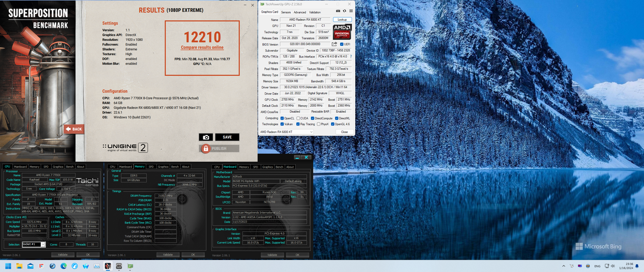Click the taskbar clock showing 23:36
Screen dimensions: 644x272
626,265
